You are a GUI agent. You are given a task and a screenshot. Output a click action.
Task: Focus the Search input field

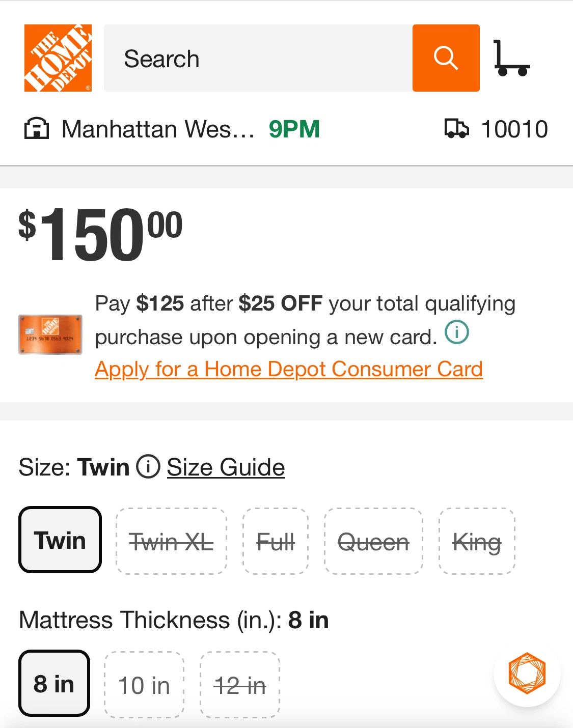tap(258, 58)
